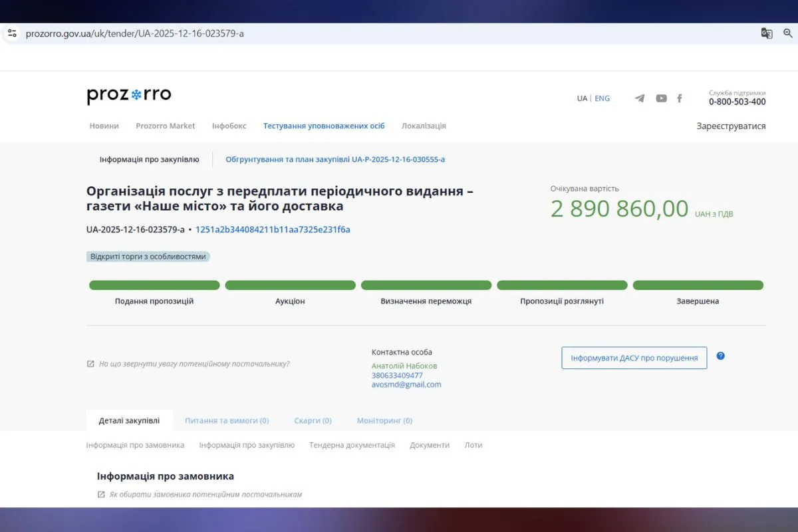Click the 'Аукціон' stage progress bar
This screenshot has height=532, width=798.
click(290, 285)
